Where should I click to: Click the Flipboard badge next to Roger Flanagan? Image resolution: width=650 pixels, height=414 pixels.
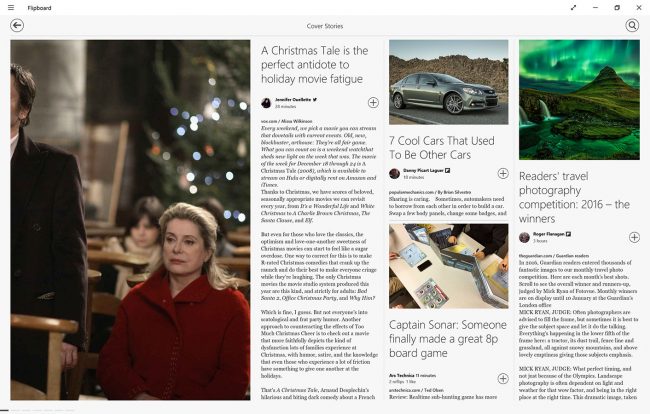(x=569, y=234)
